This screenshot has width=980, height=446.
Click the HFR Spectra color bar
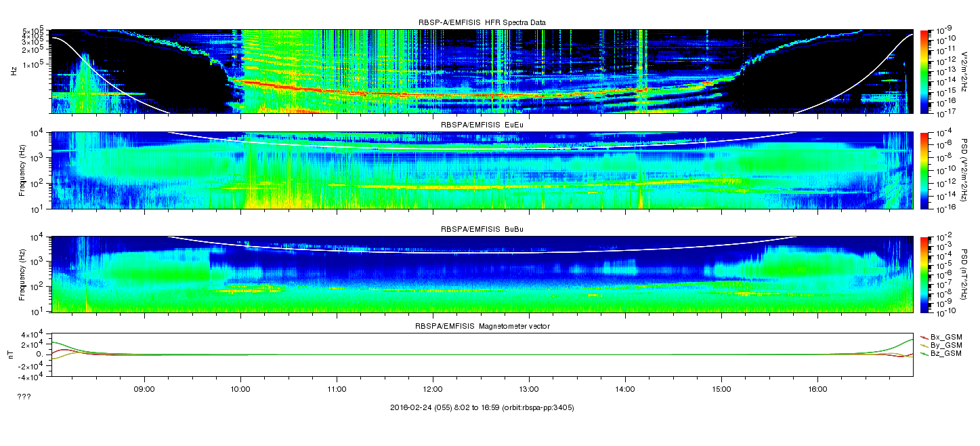923,71
